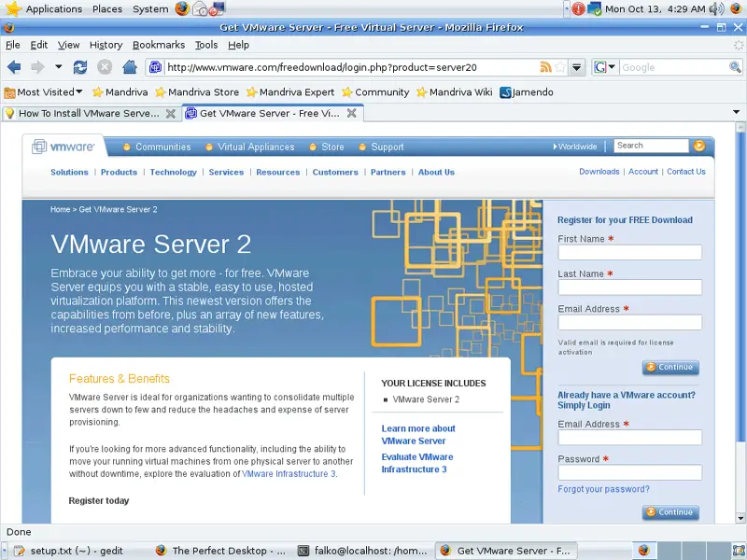Open the volume control speaker icon

(716, 8)
